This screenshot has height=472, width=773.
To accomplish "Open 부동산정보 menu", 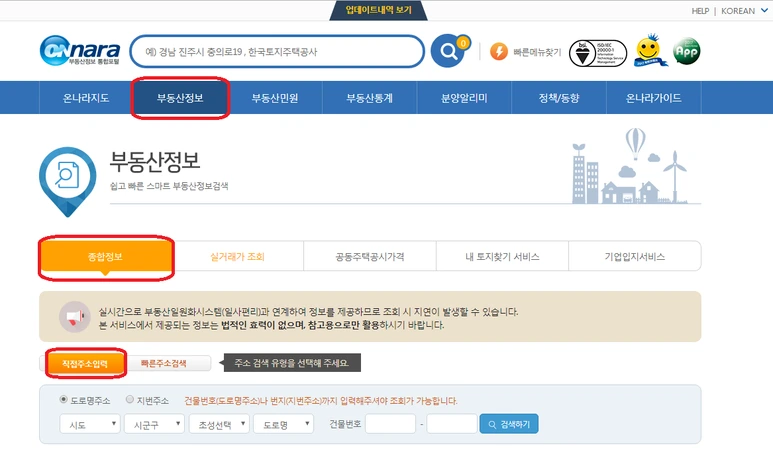I will 180,98.
